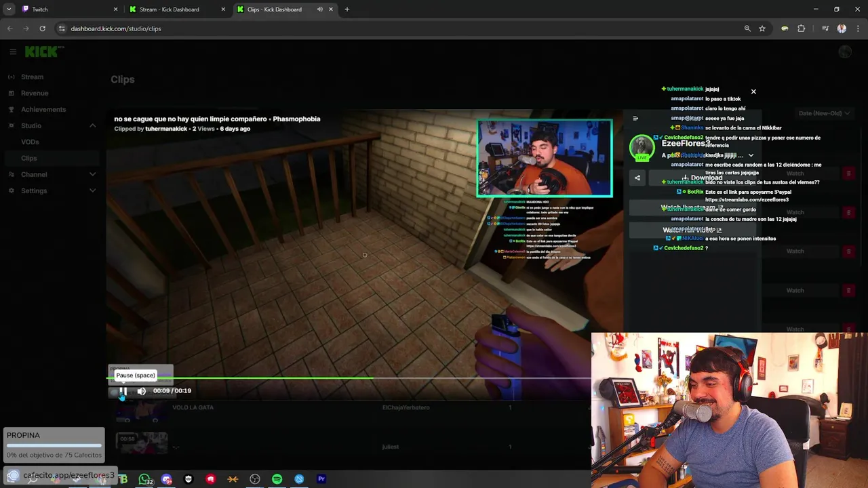Switch to Stream - Kick Dashboard tab
This screenshot has height=488, width=868.
[177, 9]
